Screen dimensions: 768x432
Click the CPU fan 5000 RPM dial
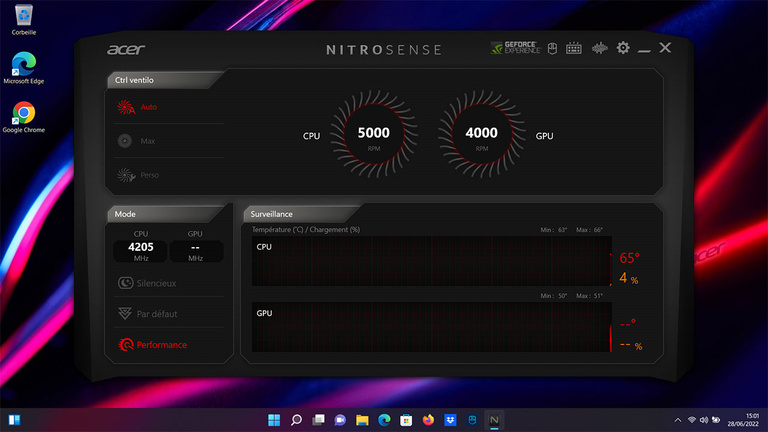click(374, 134)
